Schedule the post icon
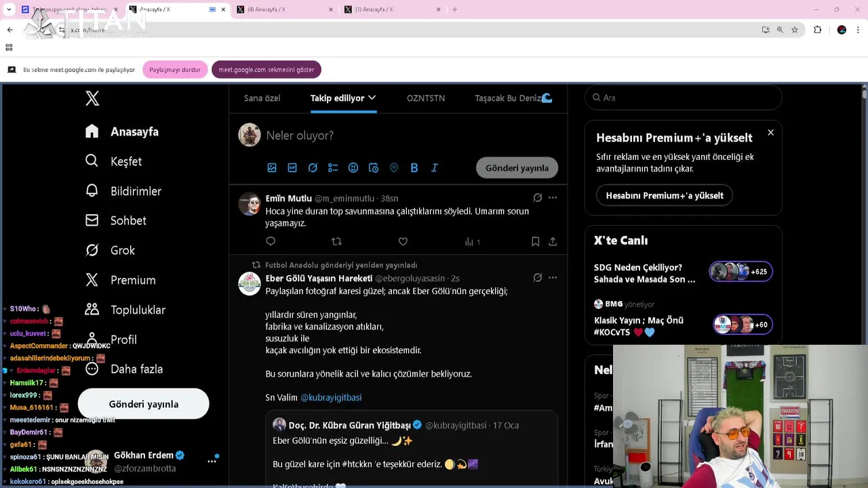868x488 pixels. tap(374, 167)
